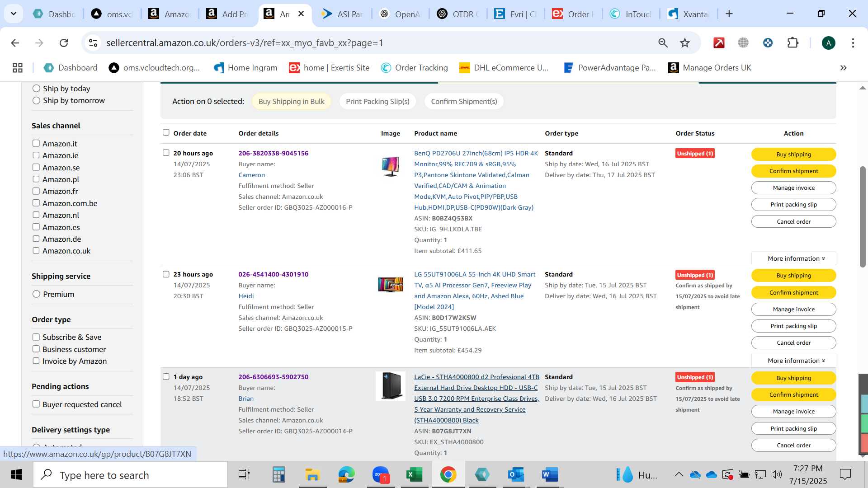The height and width of the screenshot is (488, 868).
Task: Expand More information for LG TV order
Action: [x=793, y=361]
